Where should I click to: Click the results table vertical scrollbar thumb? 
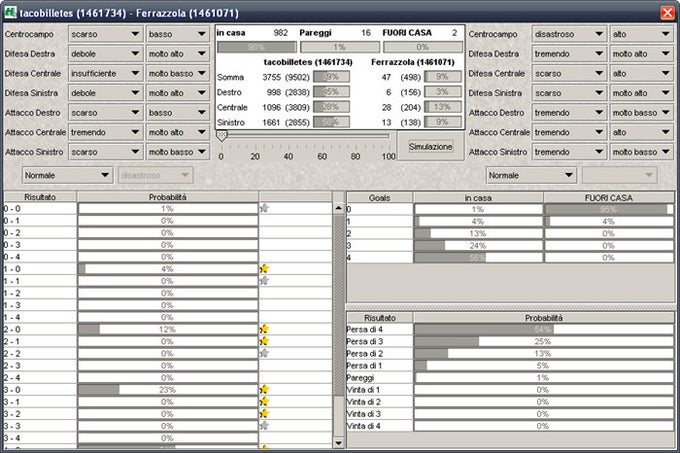[339, 305]
